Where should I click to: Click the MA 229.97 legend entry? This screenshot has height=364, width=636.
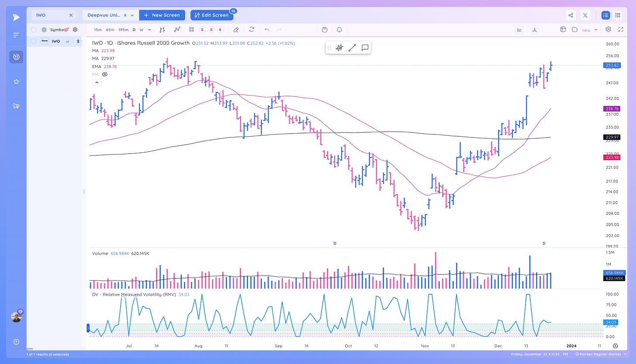coord(103,58)
